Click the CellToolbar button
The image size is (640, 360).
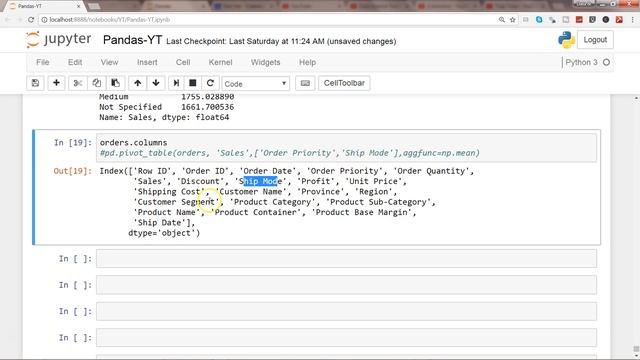tap(344, 83)
